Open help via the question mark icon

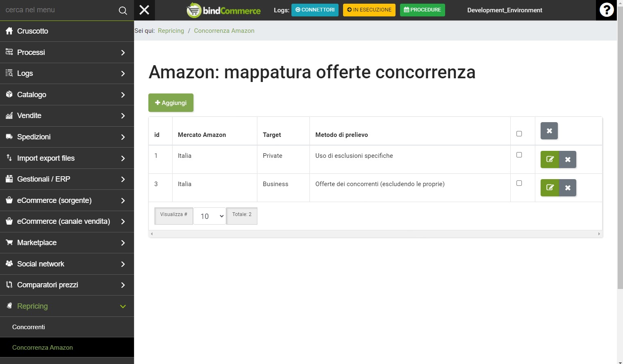tap(606, 10)
